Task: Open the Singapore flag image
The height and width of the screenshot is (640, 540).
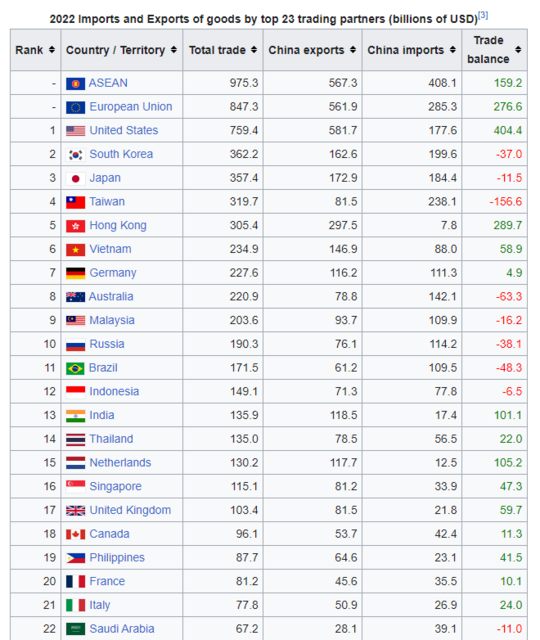Action: tap(76, 487)
